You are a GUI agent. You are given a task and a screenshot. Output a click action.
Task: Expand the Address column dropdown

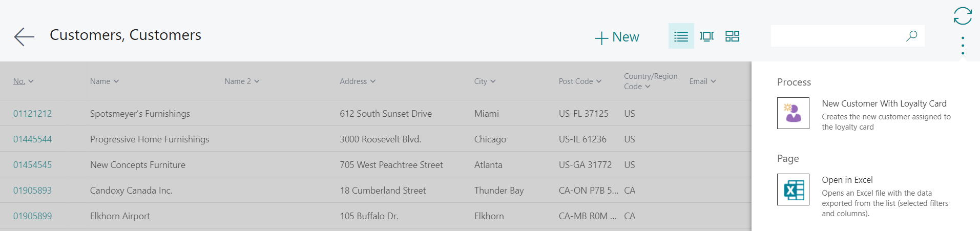point(372,81)
